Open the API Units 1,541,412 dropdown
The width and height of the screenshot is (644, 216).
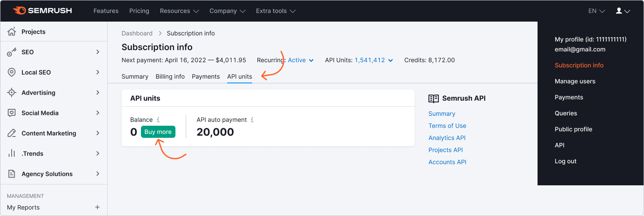tap(374, 60)
